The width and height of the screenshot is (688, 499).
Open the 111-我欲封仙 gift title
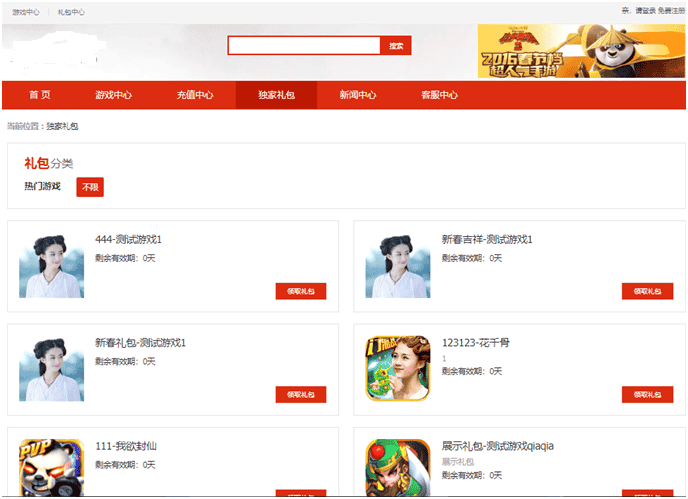[x=126, y=446]
